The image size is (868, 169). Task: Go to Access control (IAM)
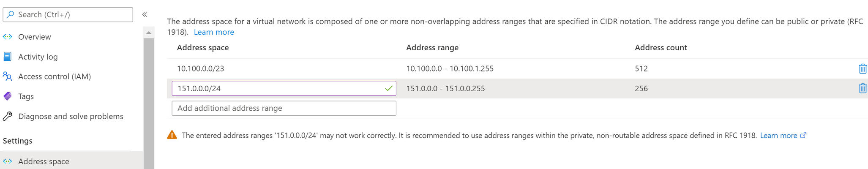(x=55, y=76)
